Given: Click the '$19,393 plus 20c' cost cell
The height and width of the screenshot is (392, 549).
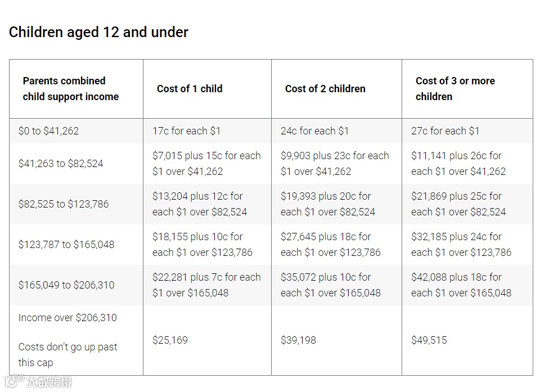Looking at the screenshot, I should (x=328, y=204).
